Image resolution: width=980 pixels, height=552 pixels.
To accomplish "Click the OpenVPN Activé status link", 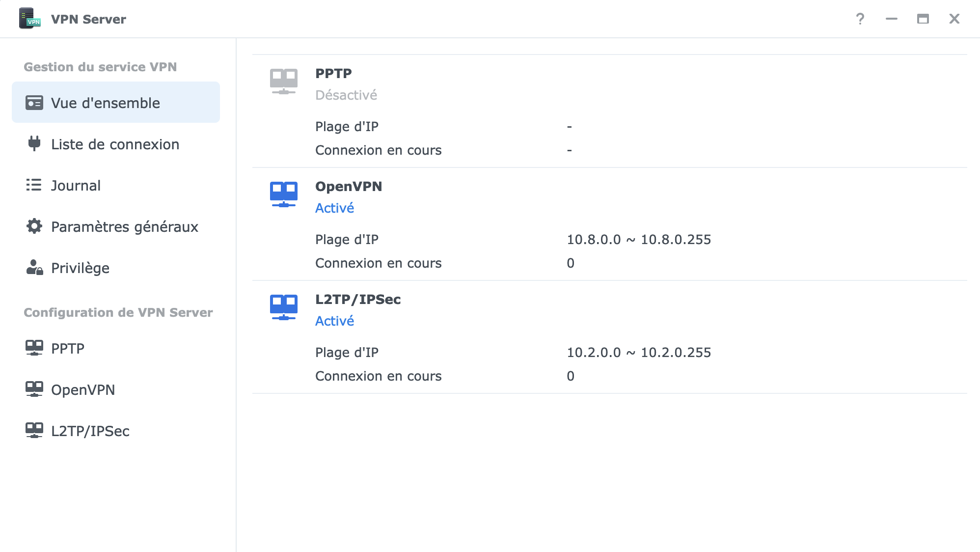I will point(334,208).
